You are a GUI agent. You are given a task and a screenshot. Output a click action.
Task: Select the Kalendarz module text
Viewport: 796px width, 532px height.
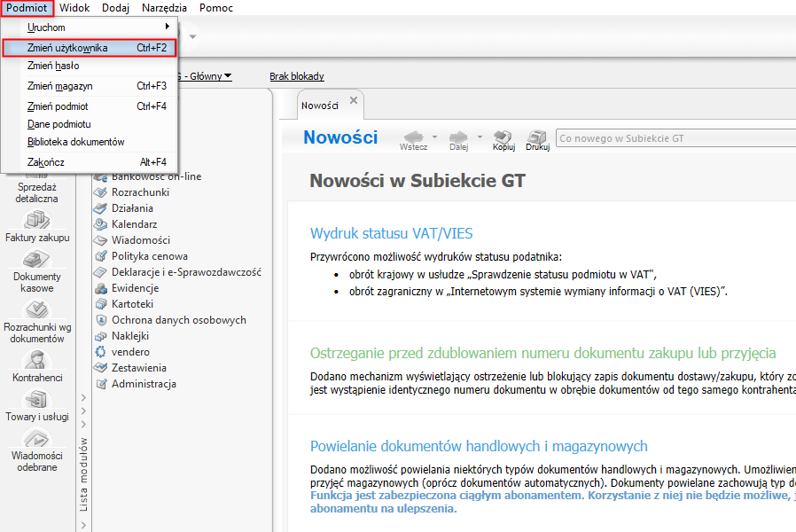(135, 223)
